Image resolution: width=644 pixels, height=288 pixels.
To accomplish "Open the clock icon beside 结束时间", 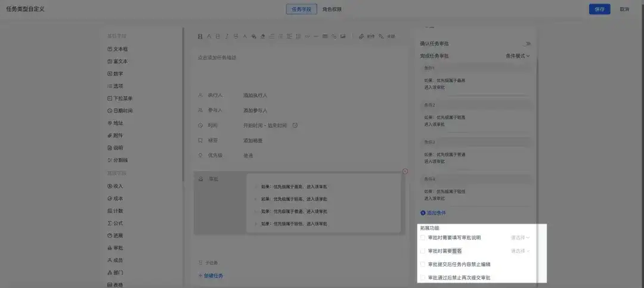I will click(295, 125).
